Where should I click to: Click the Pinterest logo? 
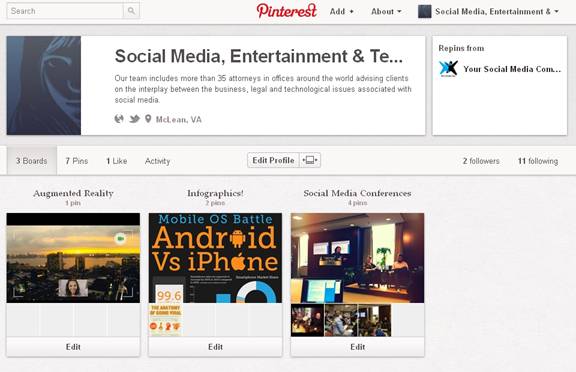pos(287,11)
